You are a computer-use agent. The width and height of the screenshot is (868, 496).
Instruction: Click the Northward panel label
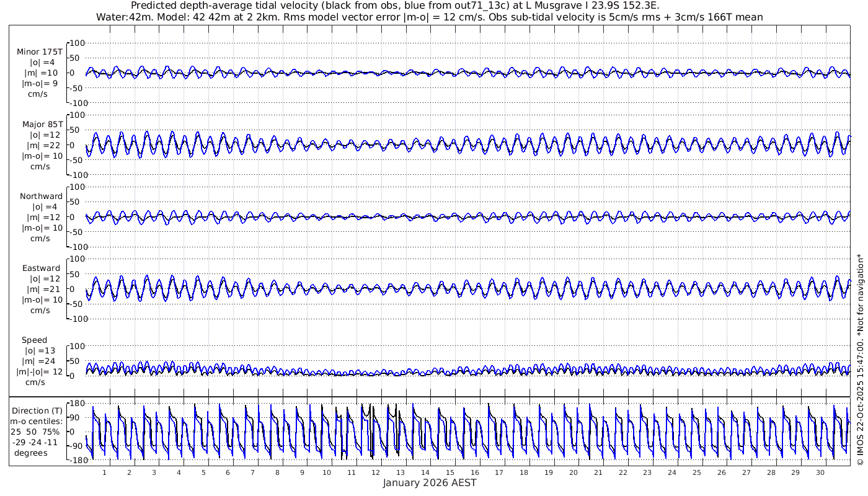41,196
